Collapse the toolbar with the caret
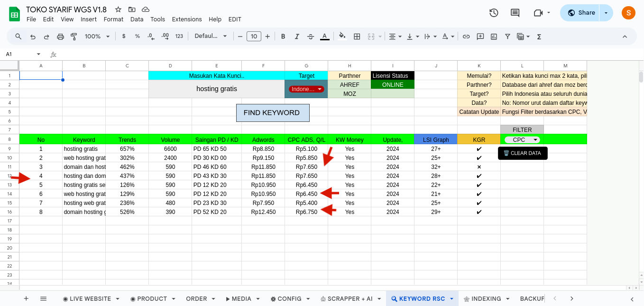 coord(625,36)
